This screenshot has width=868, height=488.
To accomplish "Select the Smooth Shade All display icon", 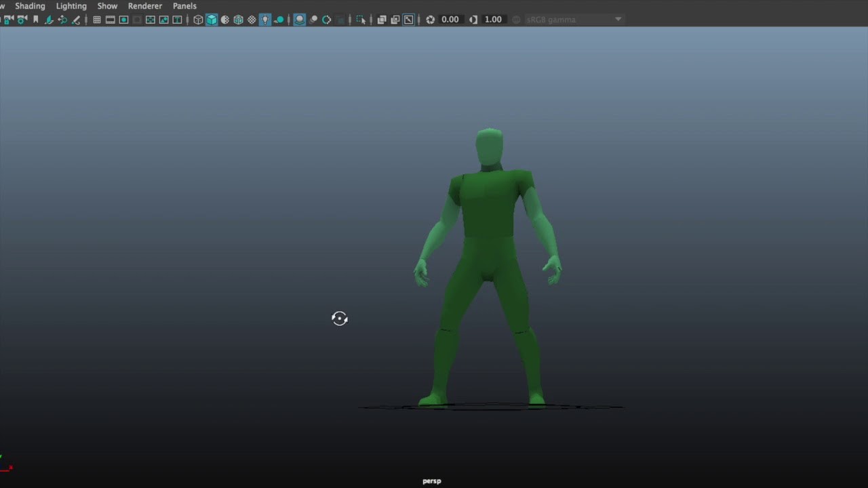I will [x=212, y=19].
